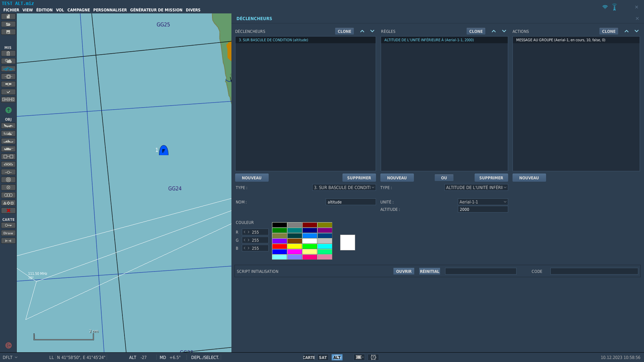Create a new mission with the blank page icon

pyautogui.click(x=8, y=16)
